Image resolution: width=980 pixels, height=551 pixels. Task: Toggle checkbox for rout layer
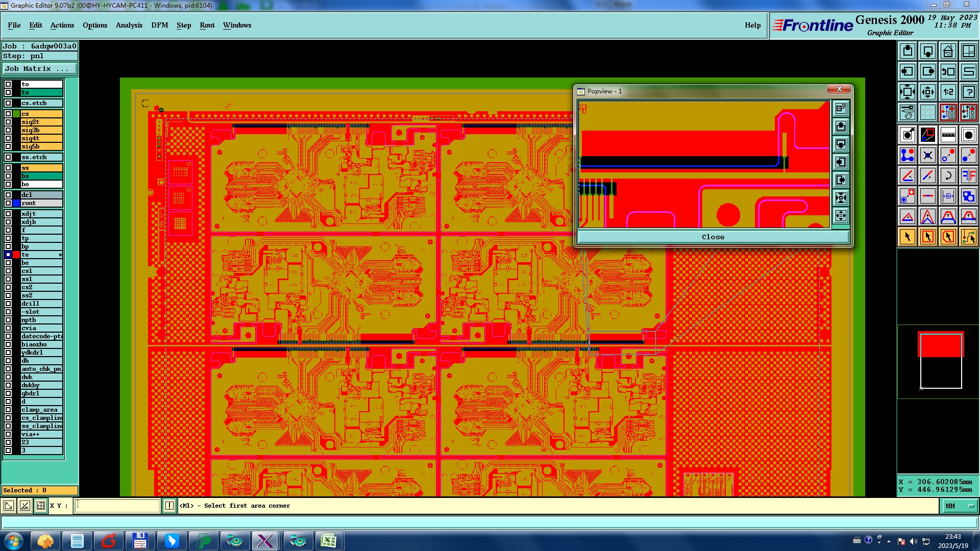8,203
